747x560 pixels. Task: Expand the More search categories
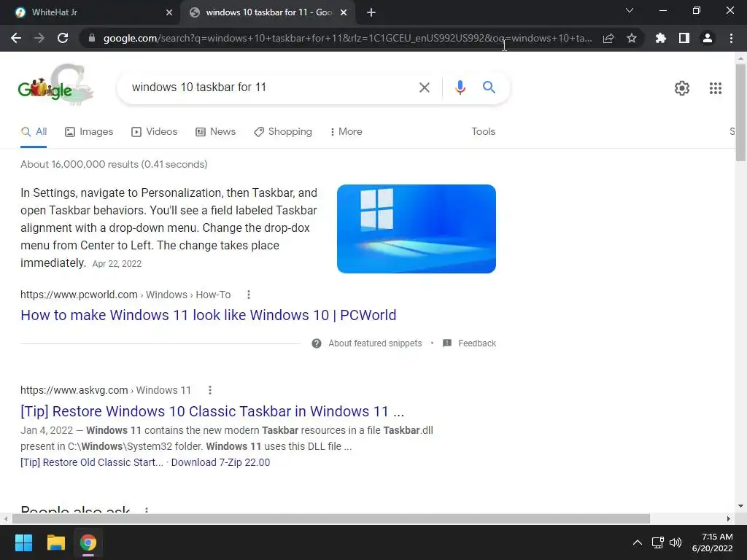(347, 132)
